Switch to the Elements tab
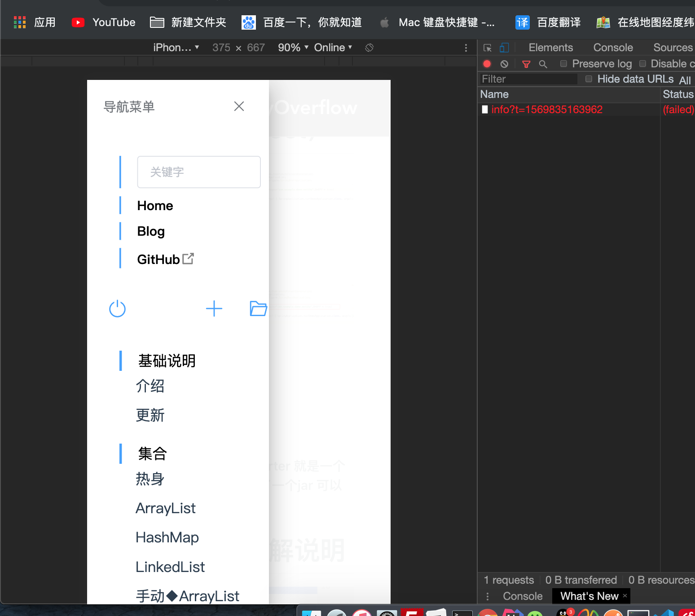The width and height of the screenshot is (695, 616). [551, 47]
